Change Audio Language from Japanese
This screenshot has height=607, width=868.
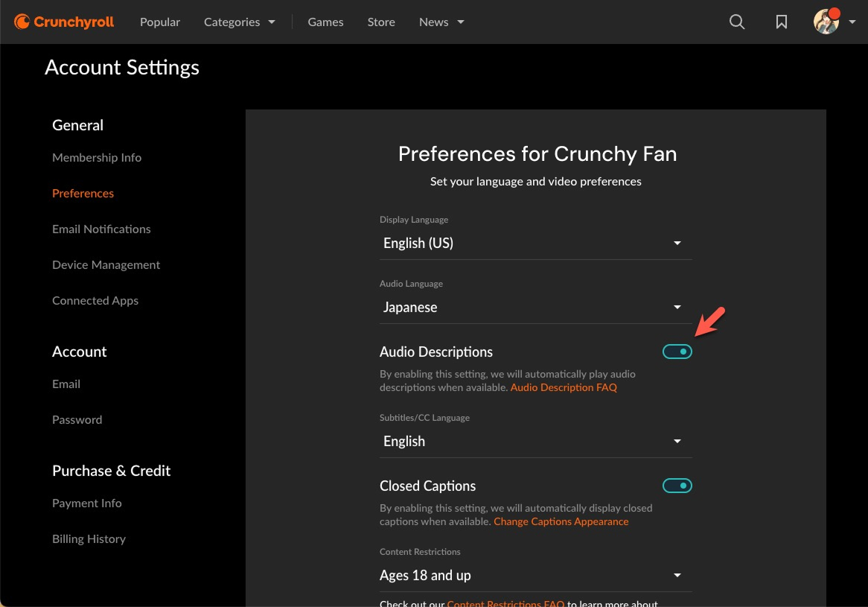point(535,307)
